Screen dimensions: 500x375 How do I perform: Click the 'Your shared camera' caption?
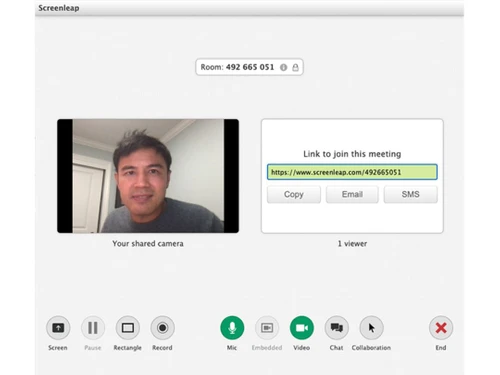pos(148,244)
